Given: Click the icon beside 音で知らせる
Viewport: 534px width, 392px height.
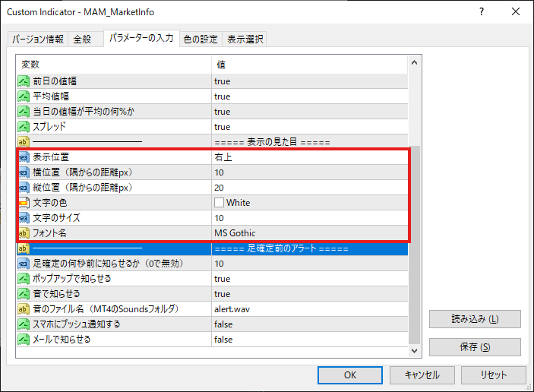Looking at the screenshot, I should click(24, 293).
